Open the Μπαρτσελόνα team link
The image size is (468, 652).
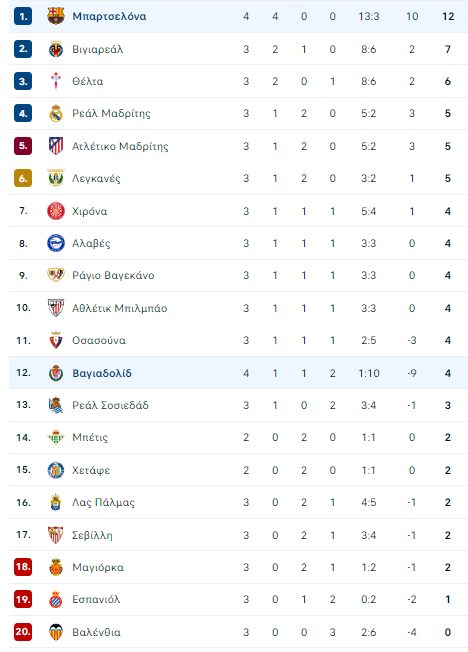(109, 17)
